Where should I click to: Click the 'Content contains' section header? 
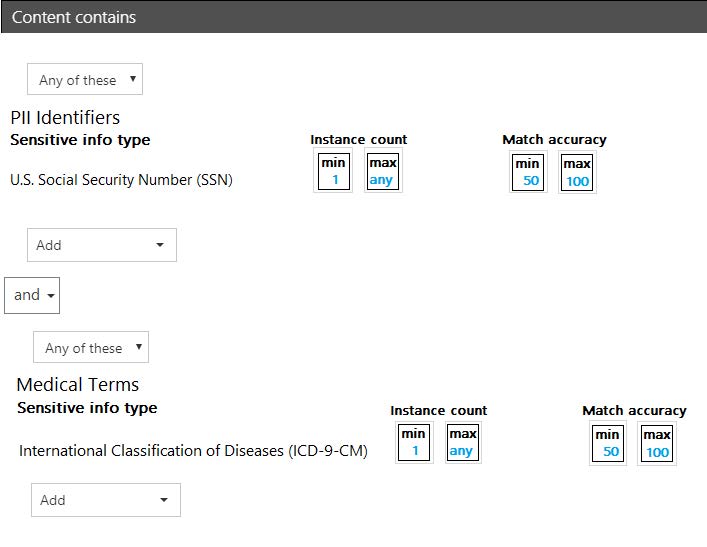coord(74,17)
